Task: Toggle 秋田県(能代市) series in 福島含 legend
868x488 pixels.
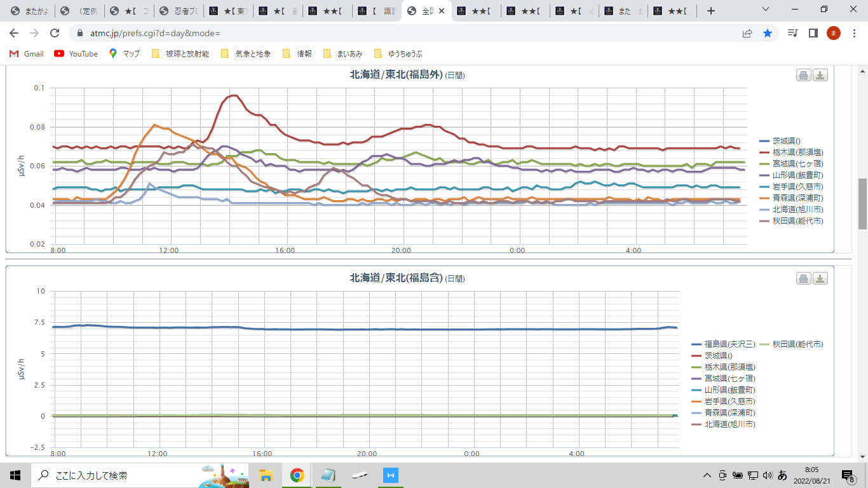Action: (792, 344)
